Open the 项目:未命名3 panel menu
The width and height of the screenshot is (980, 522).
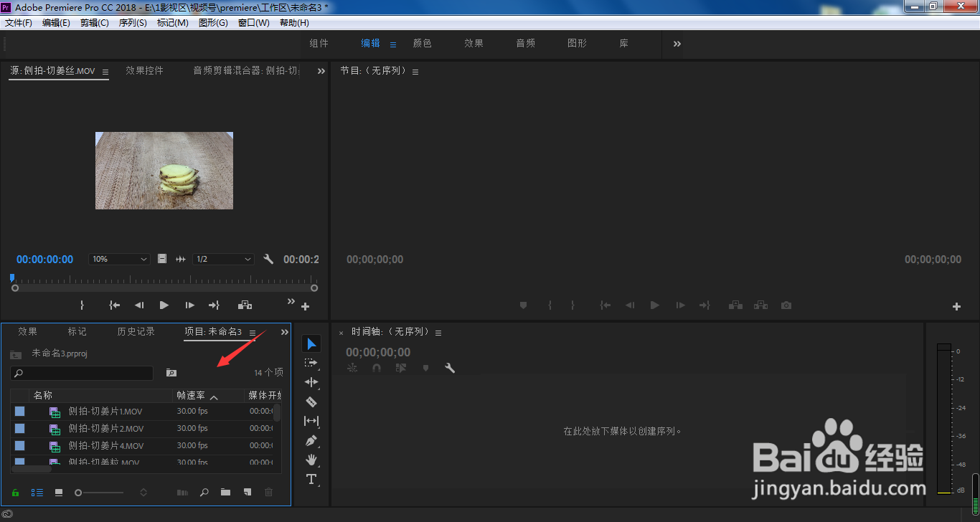253,332
